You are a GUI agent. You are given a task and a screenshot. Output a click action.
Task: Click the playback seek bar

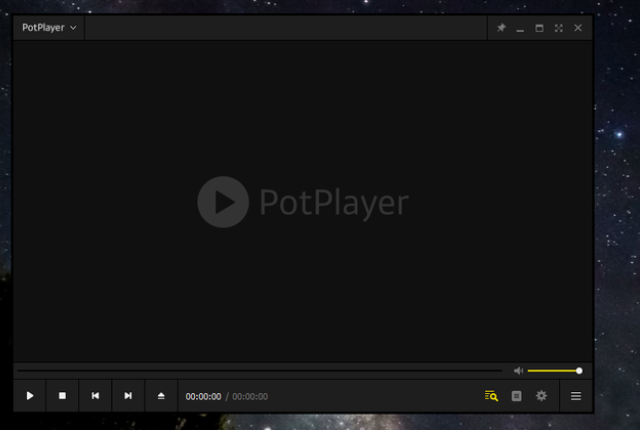click(260, 371)
